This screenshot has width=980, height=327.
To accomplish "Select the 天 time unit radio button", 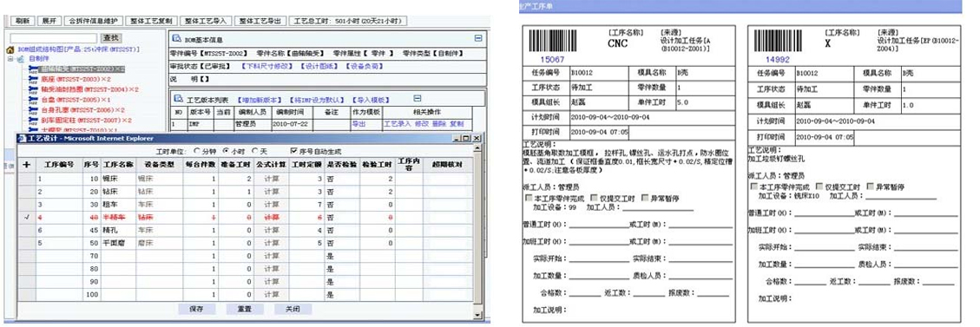I will point(254,151).
